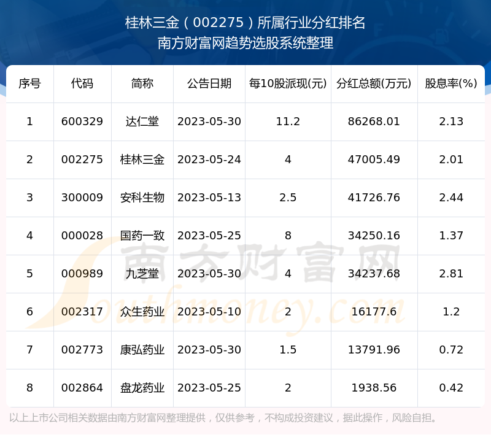The width and height of the screenshot is (491, 448).
Task: Click dividend yield 0.42
Action: (451, 388)
